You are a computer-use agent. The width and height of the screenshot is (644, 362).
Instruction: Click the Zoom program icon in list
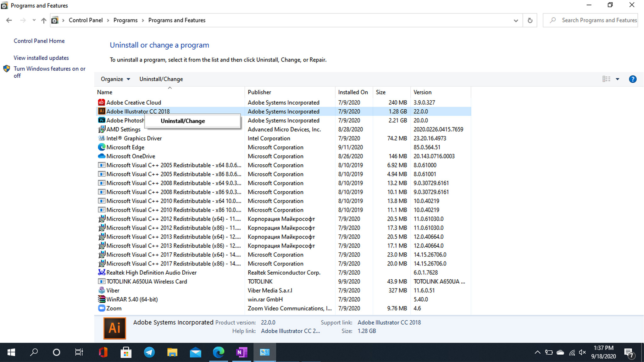pos(101,308)
